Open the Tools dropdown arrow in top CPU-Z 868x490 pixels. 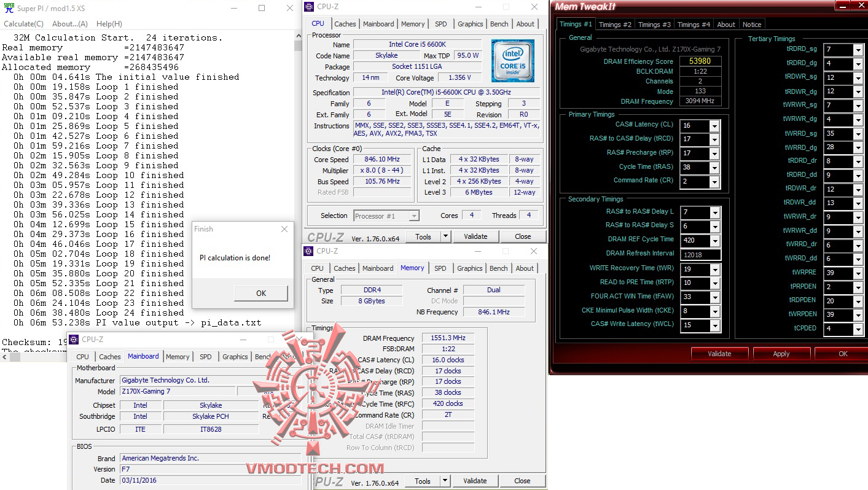(x=445, y=236)
